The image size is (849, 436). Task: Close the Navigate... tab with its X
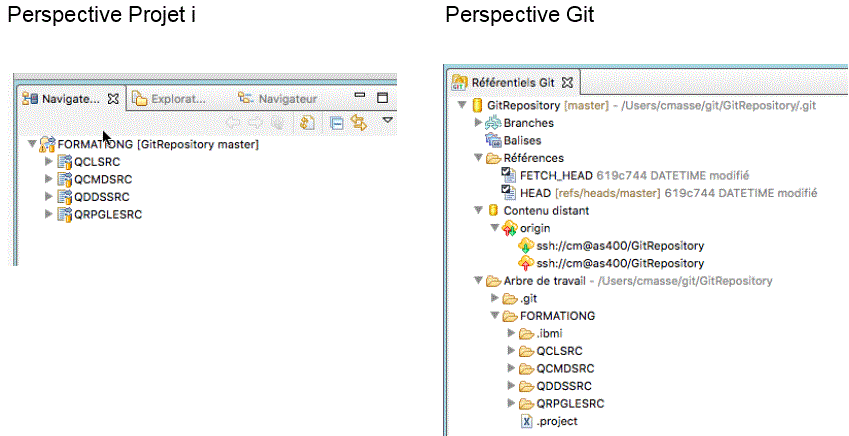click(x=113, y=99)
